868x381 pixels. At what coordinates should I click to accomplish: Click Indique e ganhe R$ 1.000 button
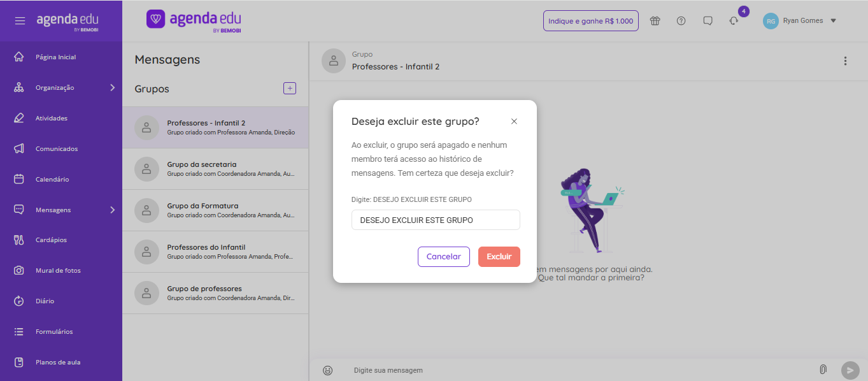591,21
